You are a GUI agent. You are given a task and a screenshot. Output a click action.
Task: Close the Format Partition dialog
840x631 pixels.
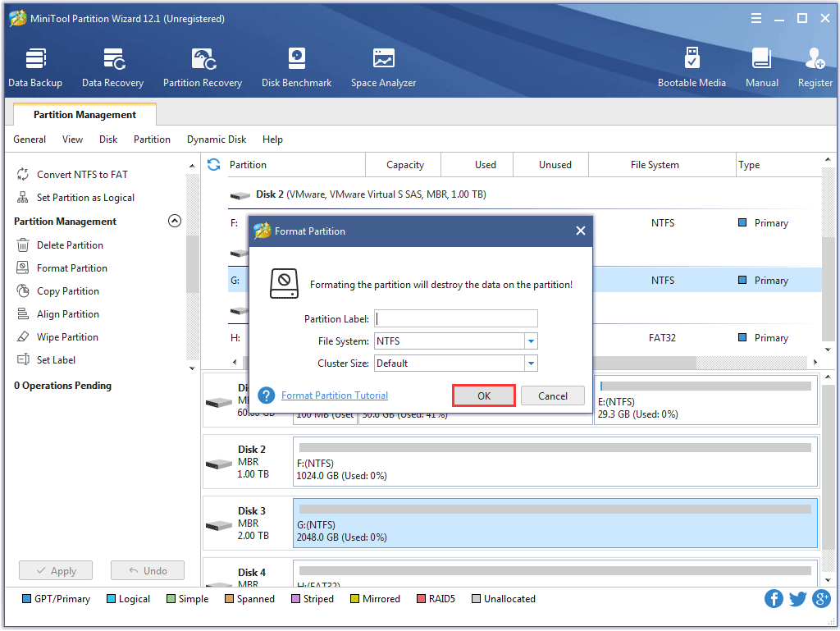(x=581, y=231)
